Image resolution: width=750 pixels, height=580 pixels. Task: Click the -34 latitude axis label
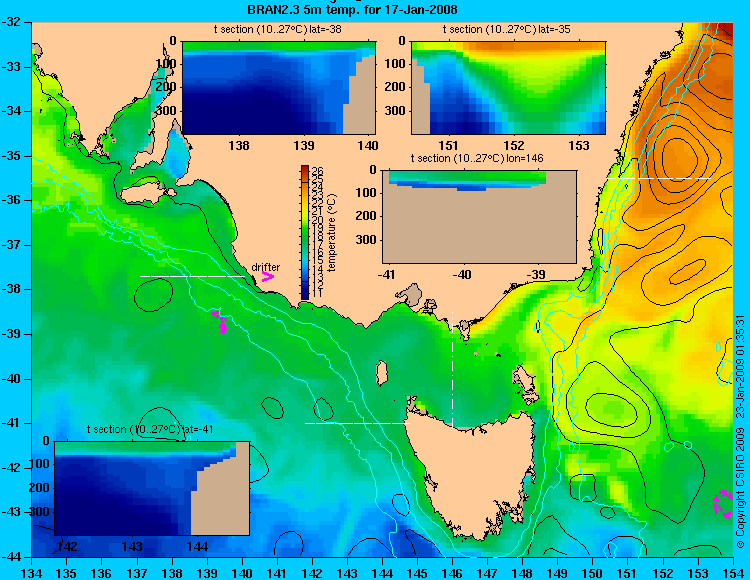12,111
